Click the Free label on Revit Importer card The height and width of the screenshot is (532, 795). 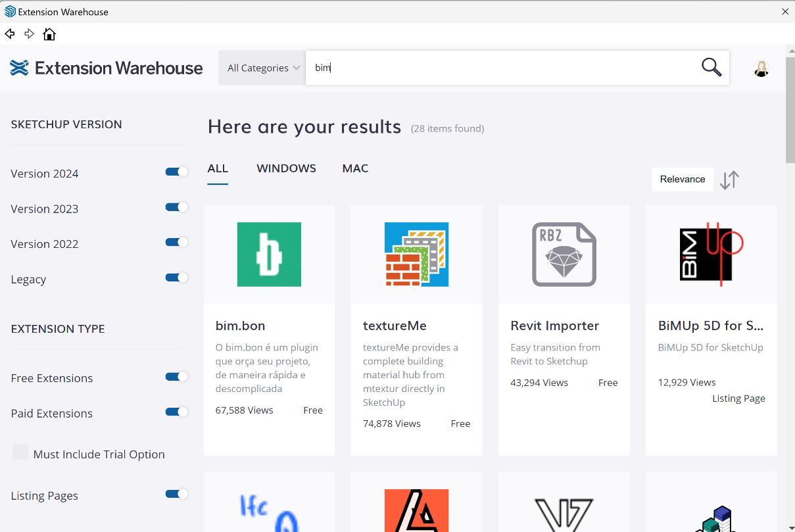608,383
